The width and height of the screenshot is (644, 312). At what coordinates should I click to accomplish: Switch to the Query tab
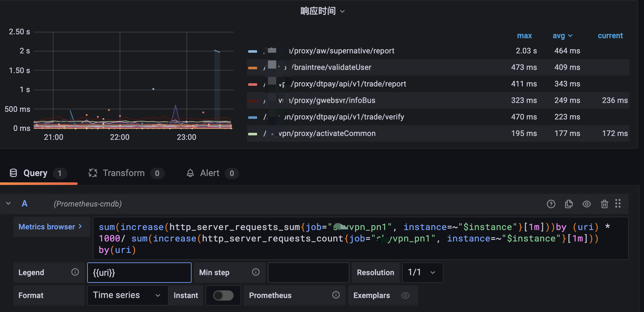[x=38, y=173]
